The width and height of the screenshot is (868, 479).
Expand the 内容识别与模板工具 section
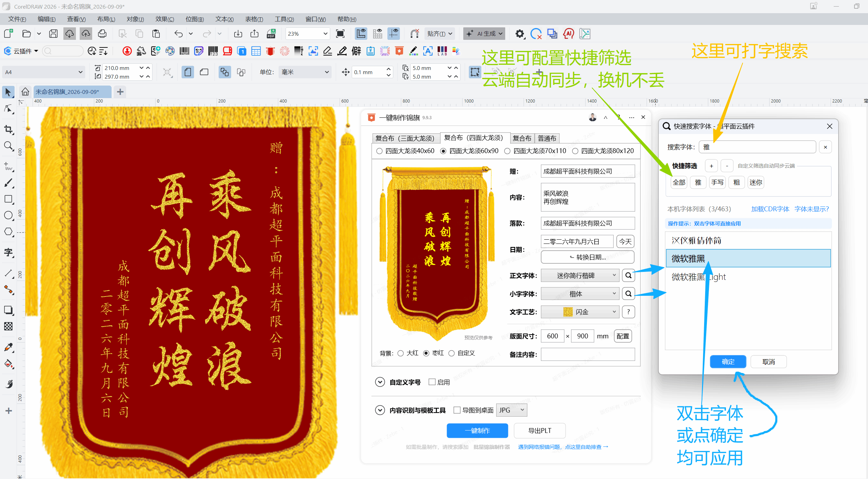coord(380,410)
